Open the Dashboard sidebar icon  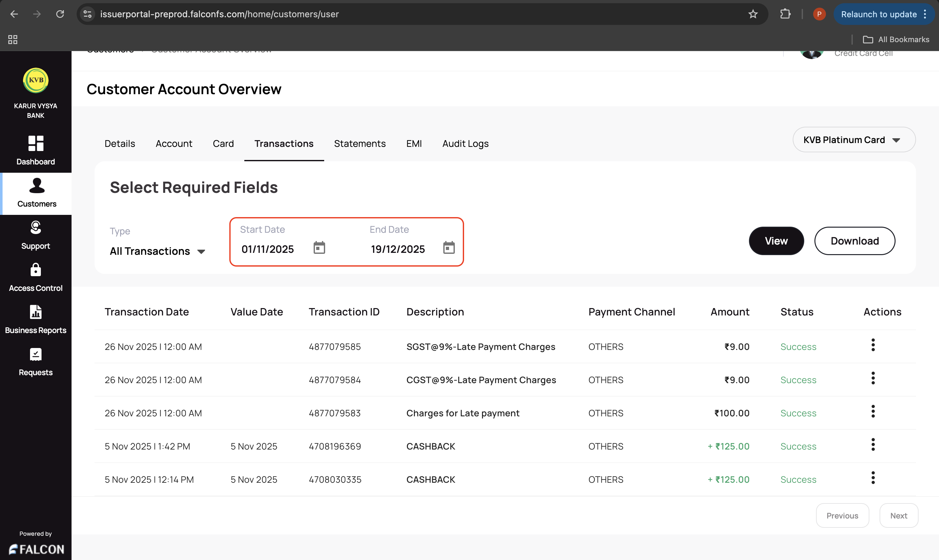[36, 143]
